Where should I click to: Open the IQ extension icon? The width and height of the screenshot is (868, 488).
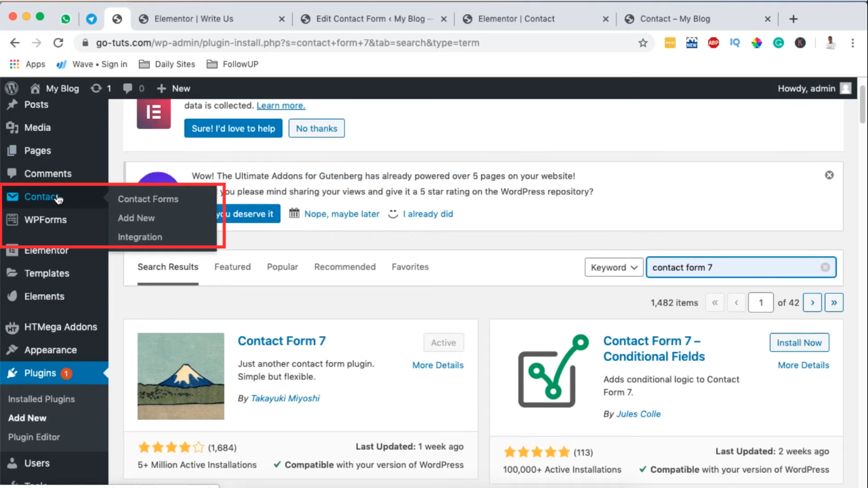point(735,43)
